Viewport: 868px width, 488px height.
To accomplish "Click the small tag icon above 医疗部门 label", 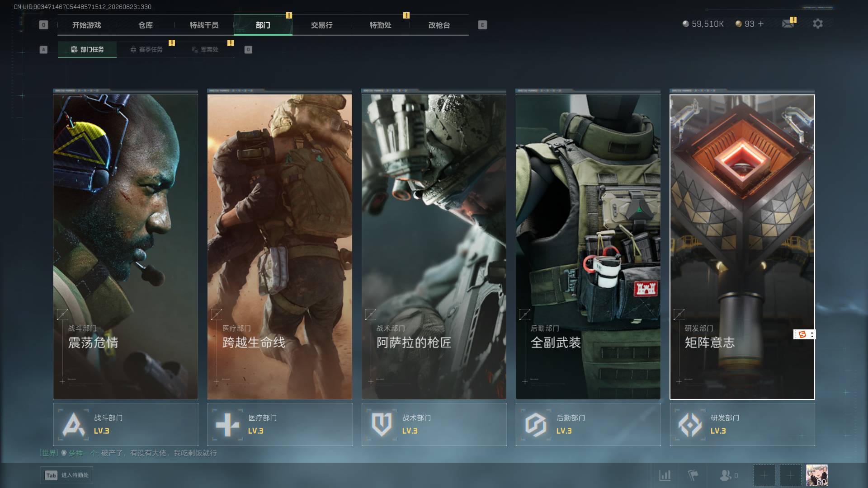I will click(x=217, y=314).
